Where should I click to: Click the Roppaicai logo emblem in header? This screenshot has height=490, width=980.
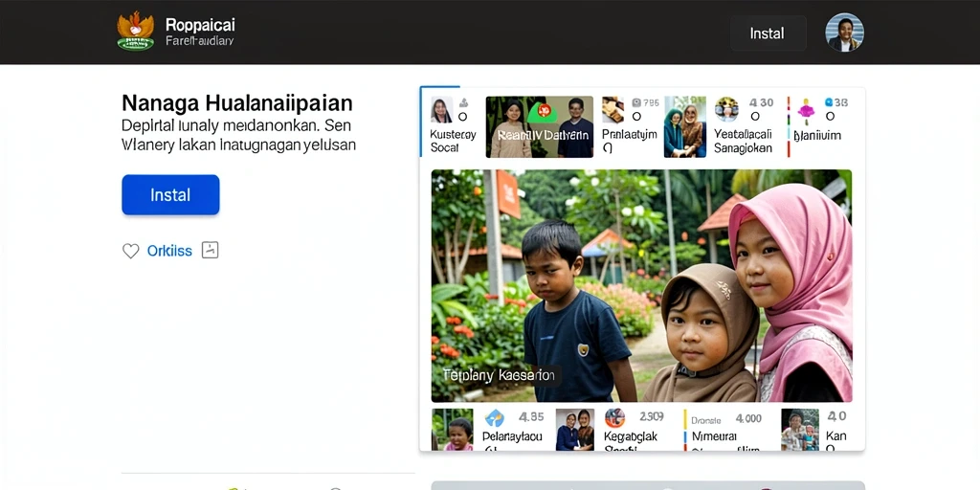pyautogui.click(x=136, y=32)
